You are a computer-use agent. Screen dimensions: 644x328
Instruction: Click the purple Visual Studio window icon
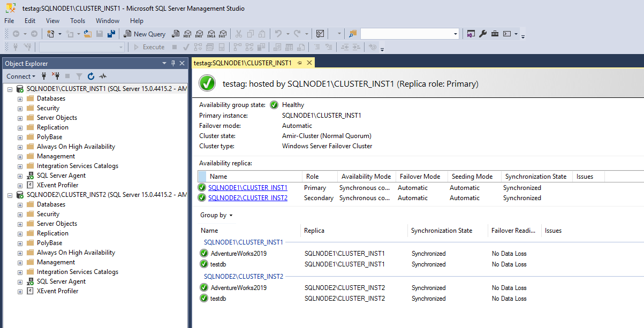(471, 34)
